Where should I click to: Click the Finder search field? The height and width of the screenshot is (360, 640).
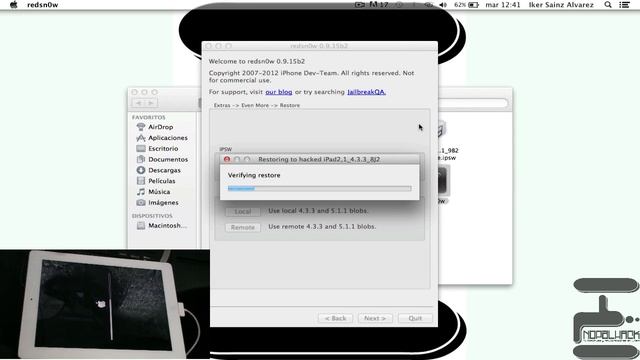point(473,103)
